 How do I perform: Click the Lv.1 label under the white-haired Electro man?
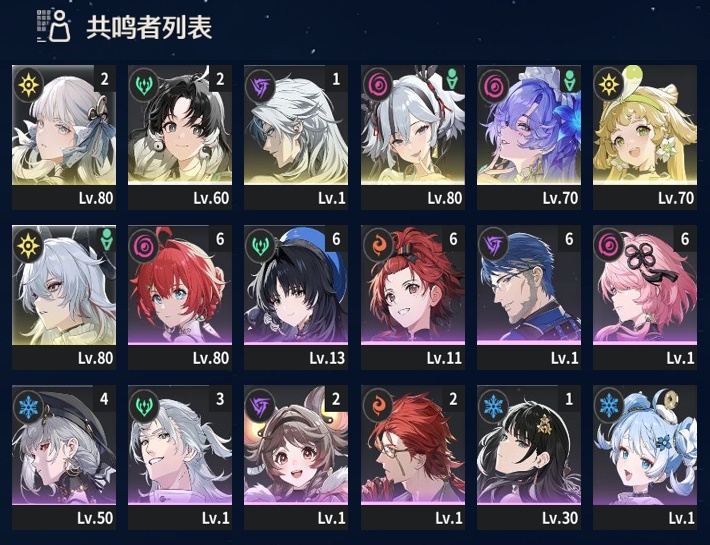[331, 198]
